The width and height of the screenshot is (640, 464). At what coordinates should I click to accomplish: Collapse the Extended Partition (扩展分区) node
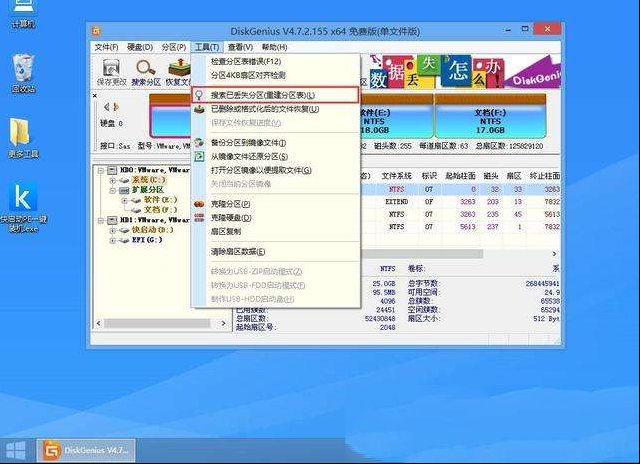(112, 190)
